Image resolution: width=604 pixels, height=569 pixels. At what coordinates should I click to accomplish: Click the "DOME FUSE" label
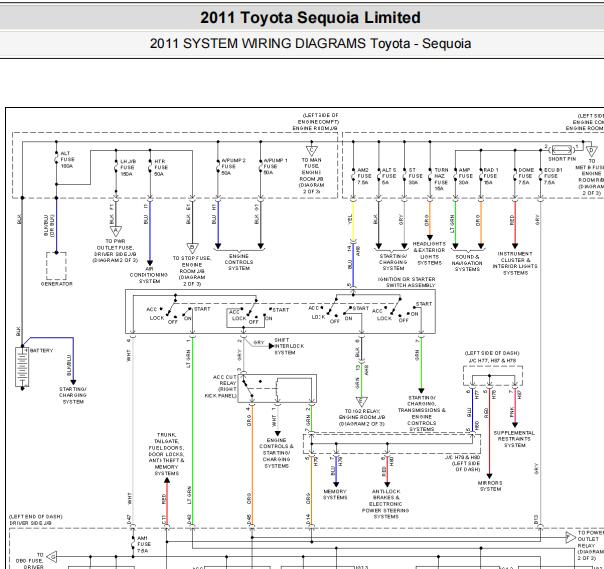pos(525,176)
